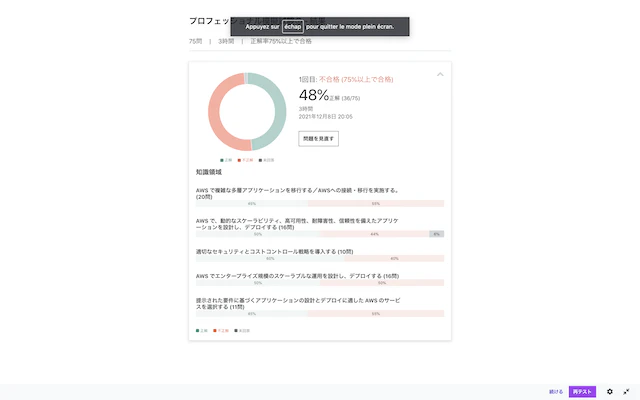This screenshot has height=400, width=640.
Task: Toggle the gray 未回答 legend under donut chart
Action: (267, 160)
